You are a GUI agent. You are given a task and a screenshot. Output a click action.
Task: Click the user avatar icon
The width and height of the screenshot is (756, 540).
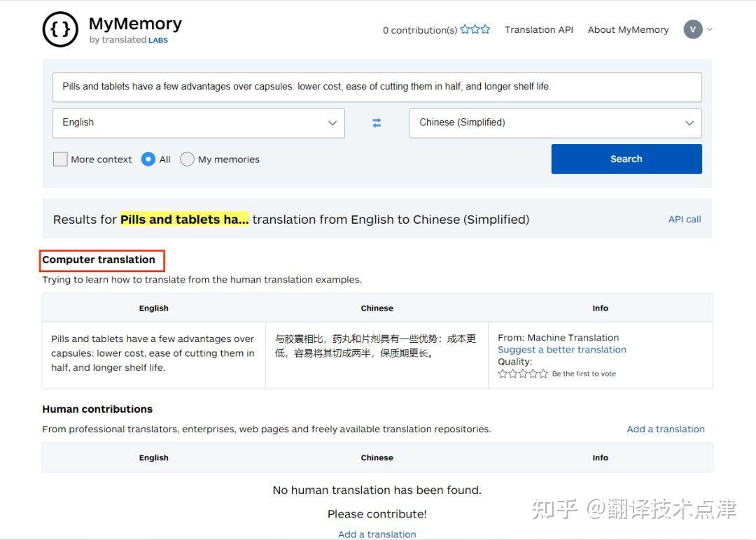(692, 29)
